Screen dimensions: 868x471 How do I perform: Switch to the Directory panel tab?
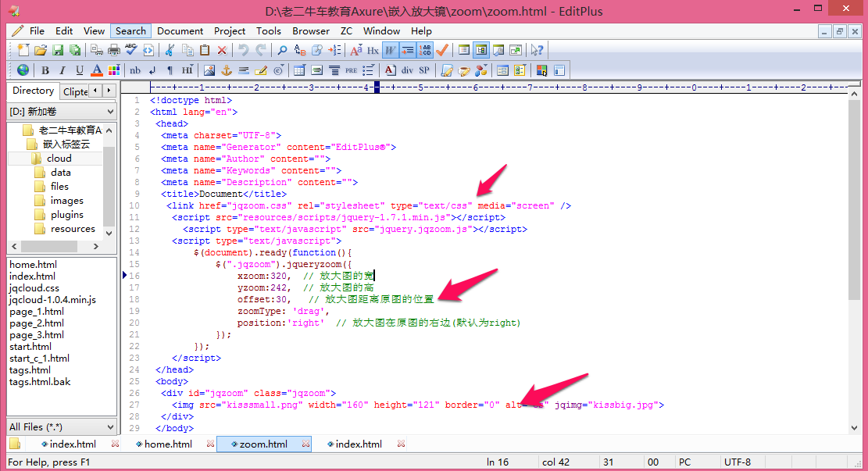[x=34, y=90]
